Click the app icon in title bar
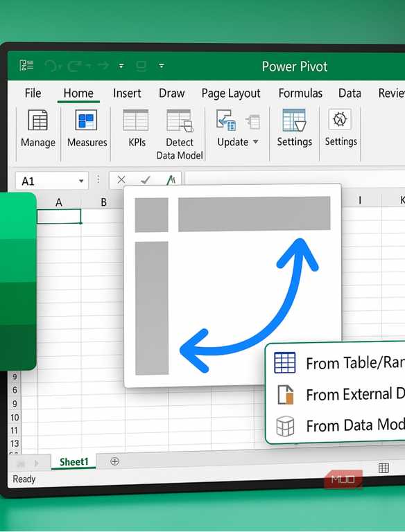This screenshot has width=405, height=532. point(26,65)
